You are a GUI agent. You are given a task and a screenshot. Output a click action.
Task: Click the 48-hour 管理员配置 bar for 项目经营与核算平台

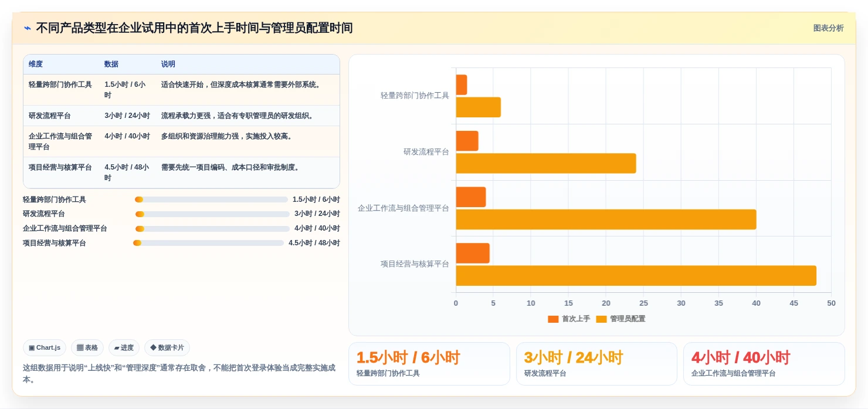pyautogui.click(x=636, y=276)
